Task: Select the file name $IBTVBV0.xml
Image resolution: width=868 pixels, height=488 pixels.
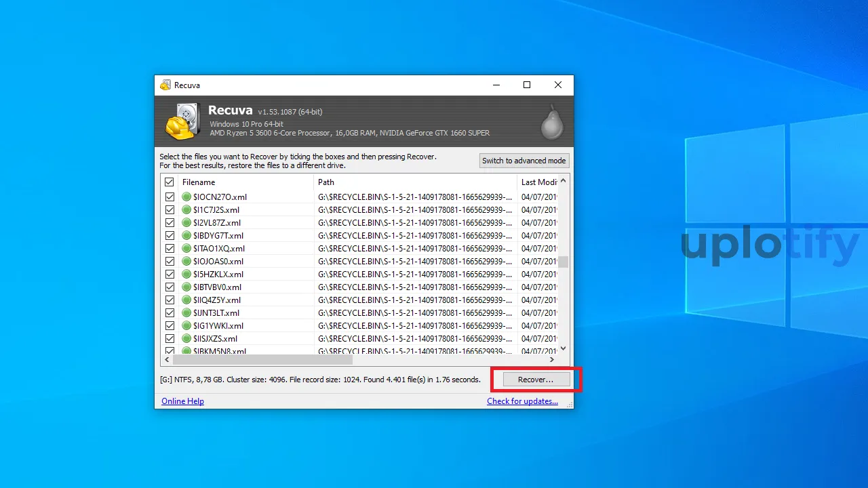Action: pyautogui.click(x=217, y=287)
